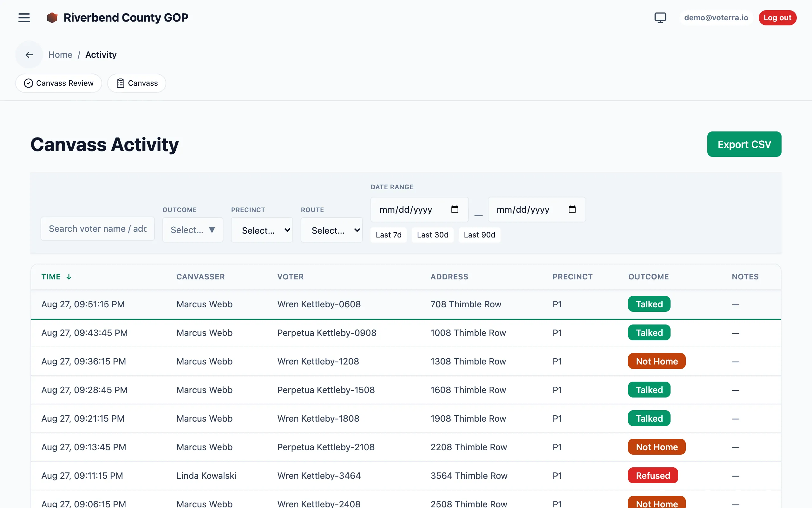The width and height of the screenshot is (812, 508).
Task: Click the Not Home badge for Wren Kettleby-1208
Action: point(657,361)
